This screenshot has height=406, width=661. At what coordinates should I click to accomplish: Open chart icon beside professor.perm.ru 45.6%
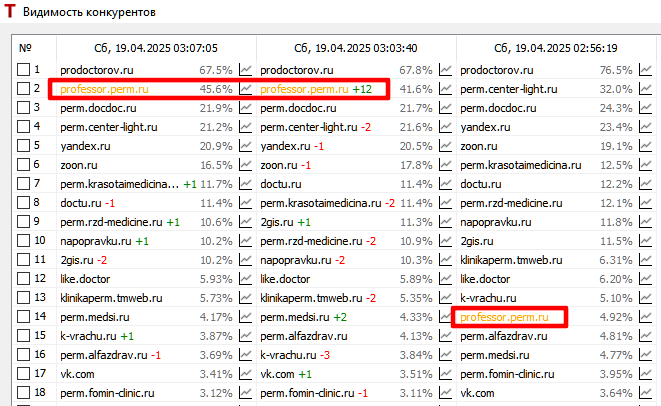(x=245, y=89)
